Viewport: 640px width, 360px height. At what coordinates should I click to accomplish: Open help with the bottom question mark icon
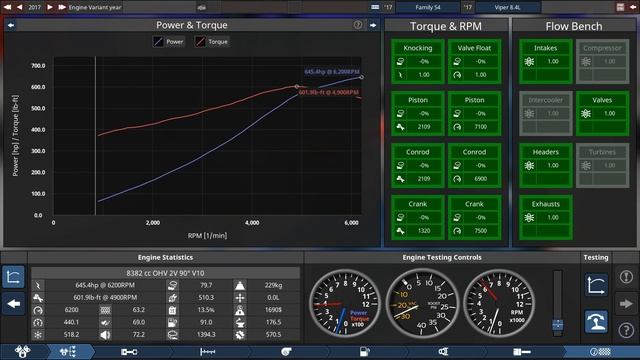tap(626, 330)
